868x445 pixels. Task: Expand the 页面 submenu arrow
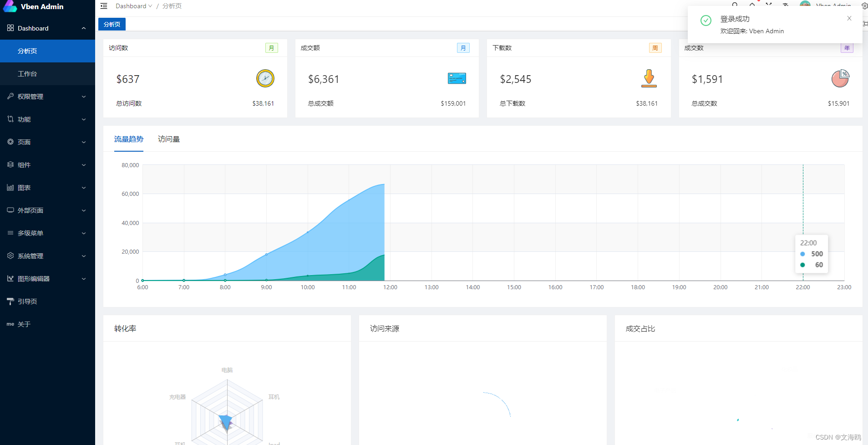84,142
